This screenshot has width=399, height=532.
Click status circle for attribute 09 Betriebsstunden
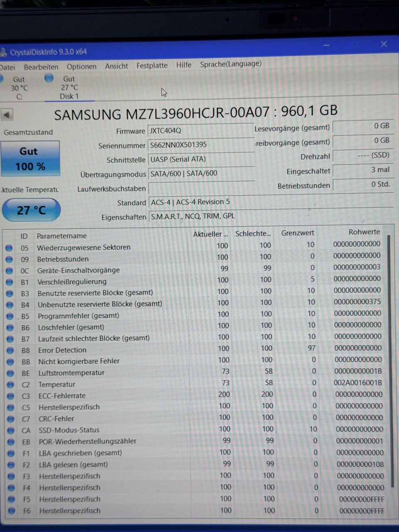pyautogui.click(x=9, y=259)
